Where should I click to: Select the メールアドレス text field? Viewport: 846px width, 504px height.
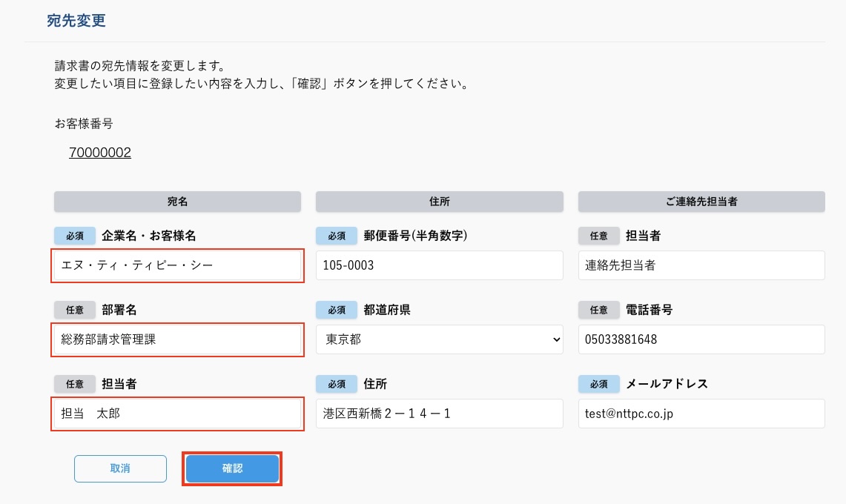[701, 414]
